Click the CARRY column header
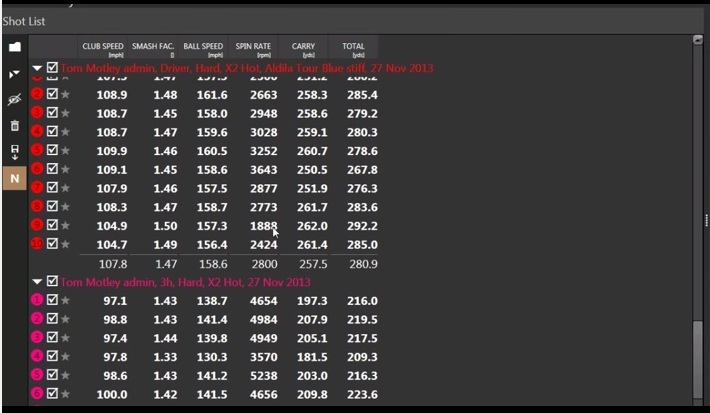Viewport: 710px width, 413px height. pyautogui.click(x=303, y=49)
